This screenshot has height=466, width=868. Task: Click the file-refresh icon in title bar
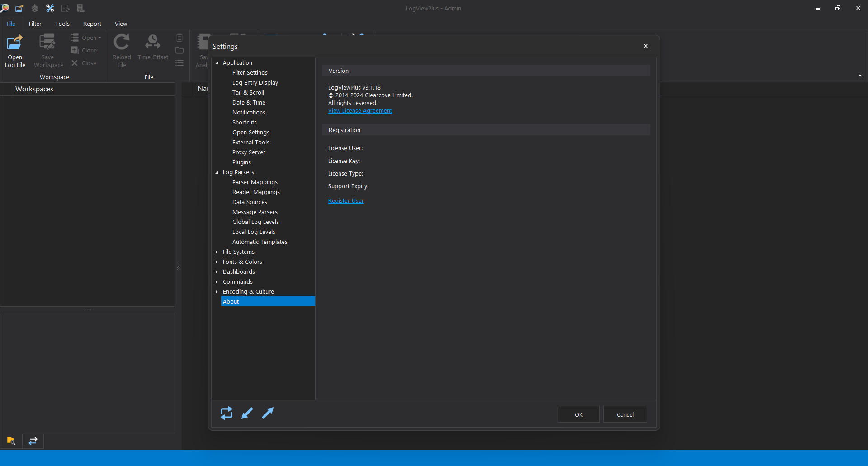(66, 8)
